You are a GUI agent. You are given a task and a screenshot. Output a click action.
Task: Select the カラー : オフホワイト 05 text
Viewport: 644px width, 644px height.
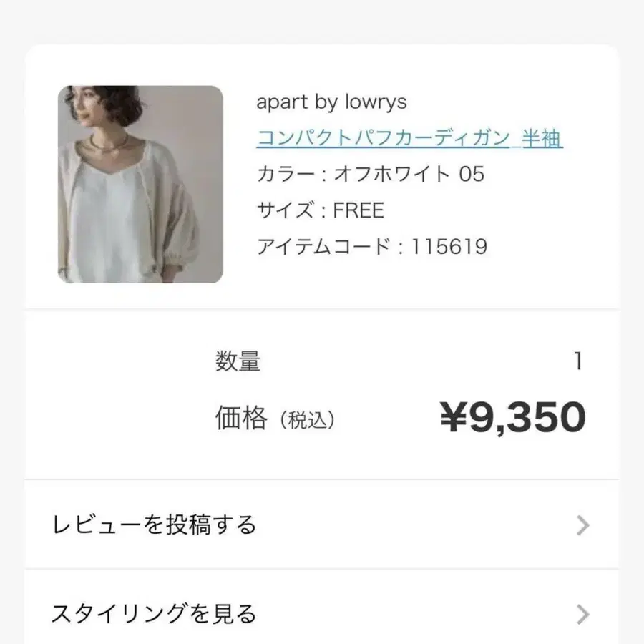tap(371, 174)
